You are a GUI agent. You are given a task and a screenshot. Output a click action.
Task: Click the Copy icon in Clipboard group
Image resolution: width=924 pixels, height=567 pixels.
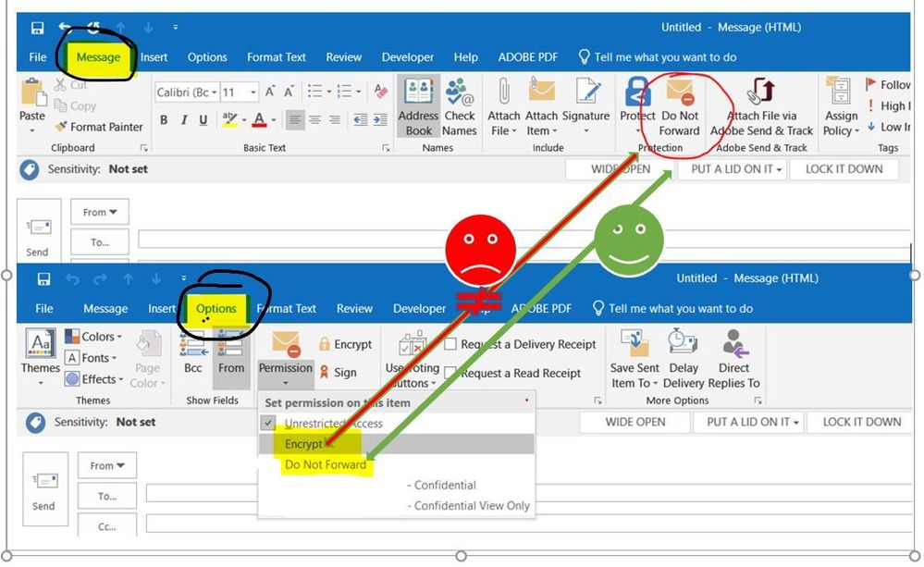click(x=60, y=105)
